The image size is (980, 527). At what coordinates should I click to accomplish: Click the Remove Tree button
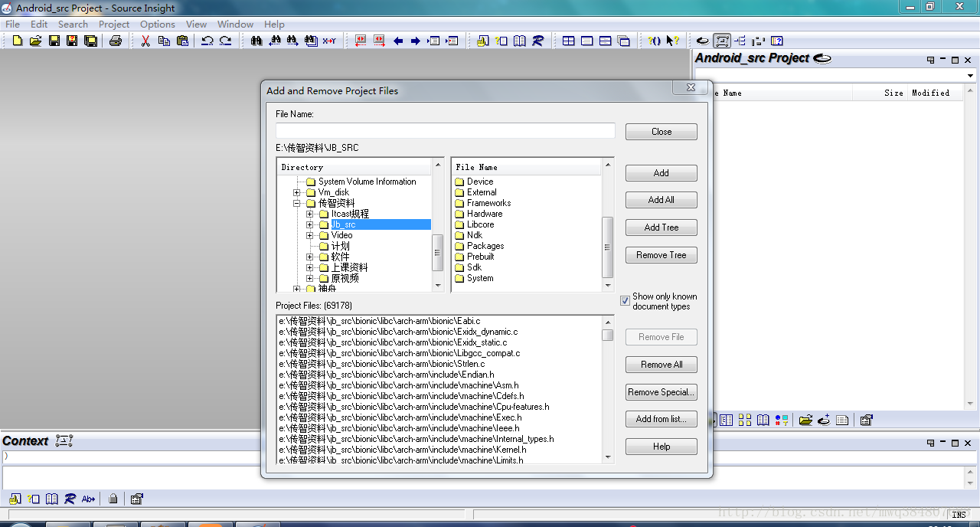[661, 255]
